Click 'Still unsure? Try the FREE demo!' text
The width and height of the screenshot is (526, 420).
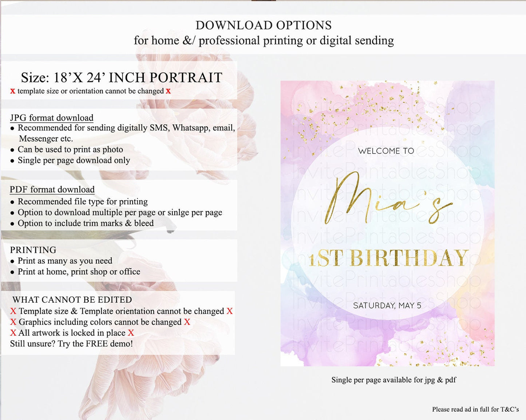point(71,344)
